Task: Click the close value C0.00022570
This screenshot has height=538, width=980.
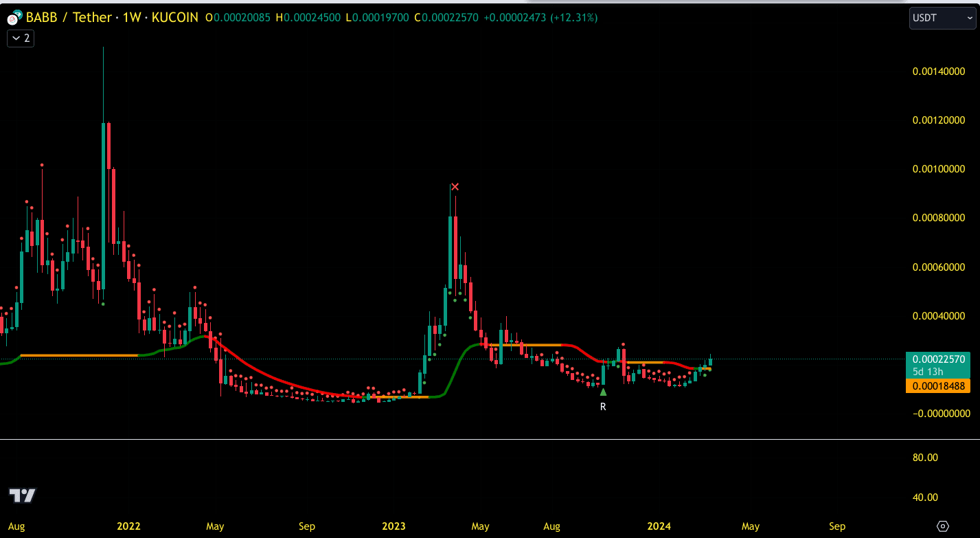Action: (x=447, y=18)
